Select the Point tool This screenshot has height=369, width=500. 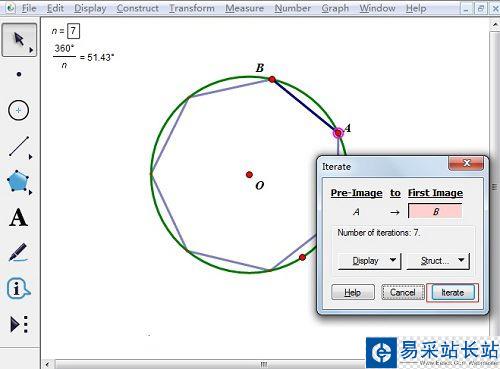click(19, 74)
